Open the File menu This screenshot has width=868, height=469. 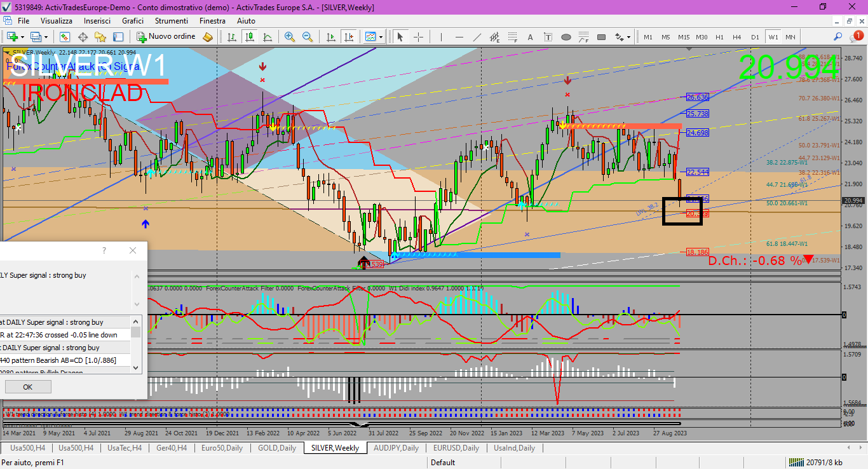pos(24,20)
